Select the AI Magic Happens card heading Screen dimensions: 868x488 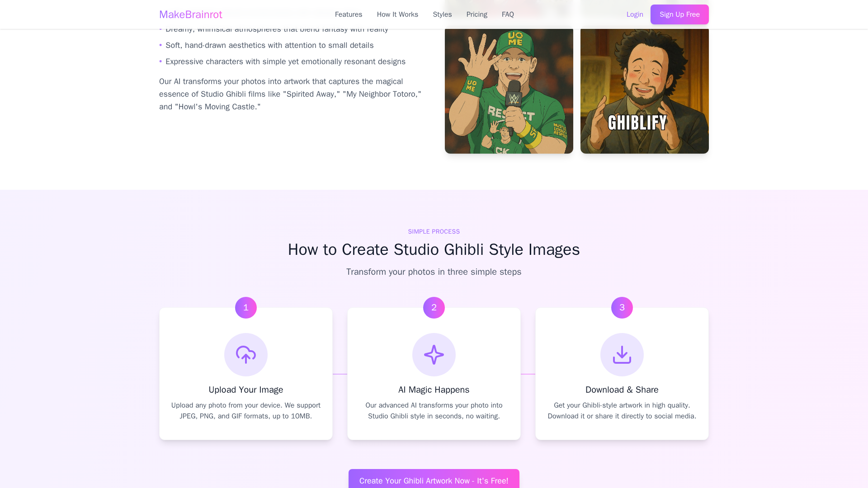[x=434, y=389]
